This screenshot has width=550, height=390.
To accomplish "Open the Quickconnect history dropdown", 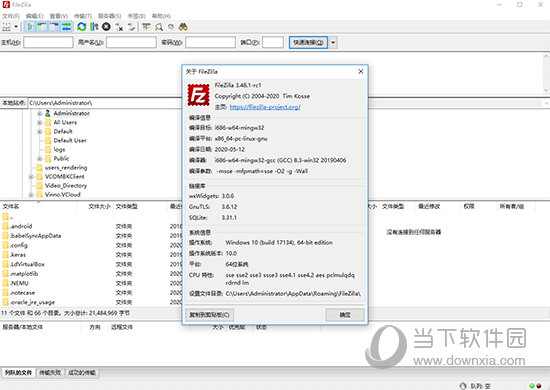I will pos(333,42).
